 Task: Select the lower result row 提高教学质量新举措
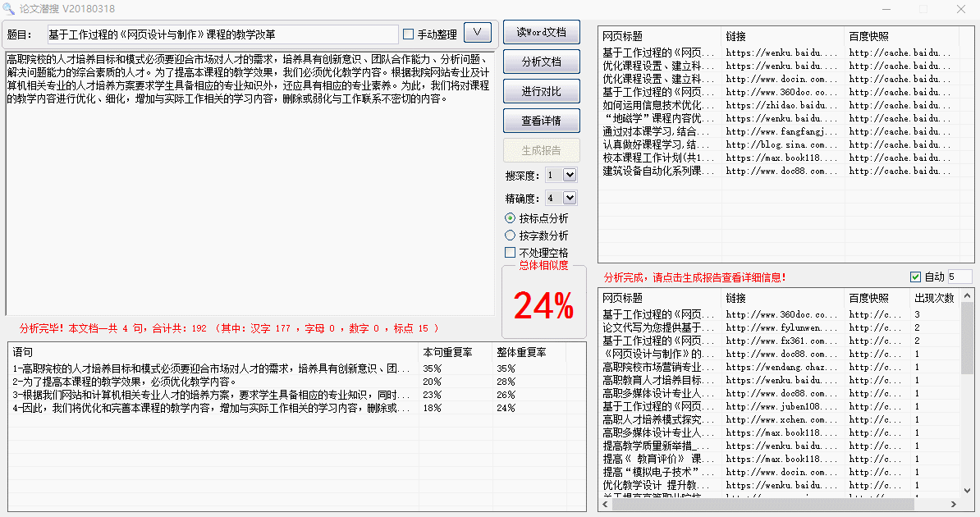click(x=780, y=445)
